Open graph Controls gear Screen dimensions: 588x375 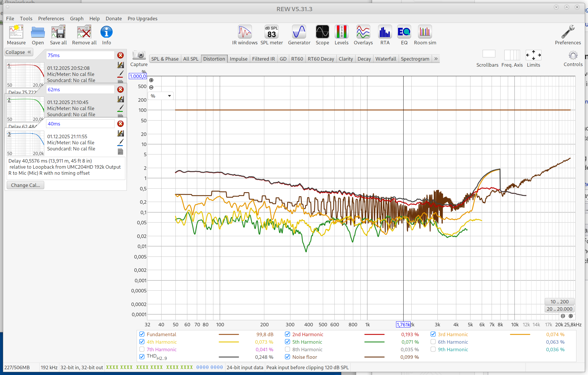coord(573,55)
